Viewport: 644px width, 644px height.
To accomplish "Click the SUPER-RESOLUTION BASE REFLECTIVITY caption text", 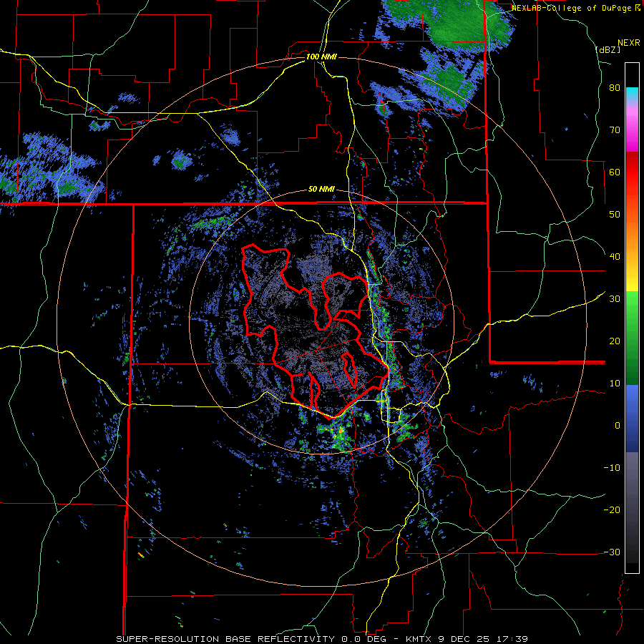I will click(x=225, y=639).
